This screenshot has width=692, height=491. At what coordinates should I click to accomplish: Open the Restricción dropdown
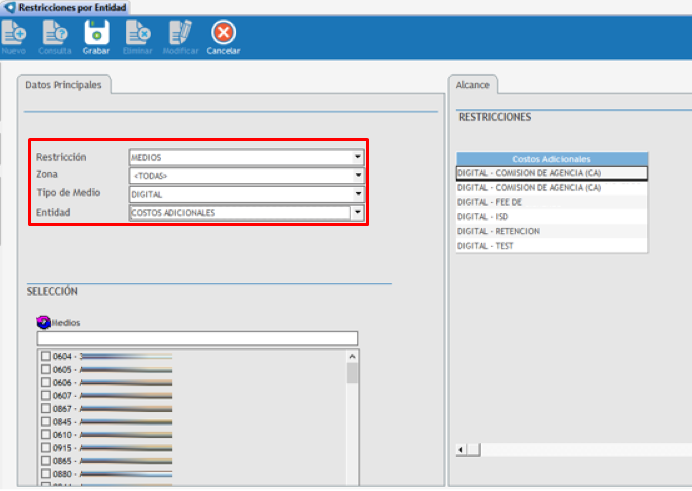point(357,157)
